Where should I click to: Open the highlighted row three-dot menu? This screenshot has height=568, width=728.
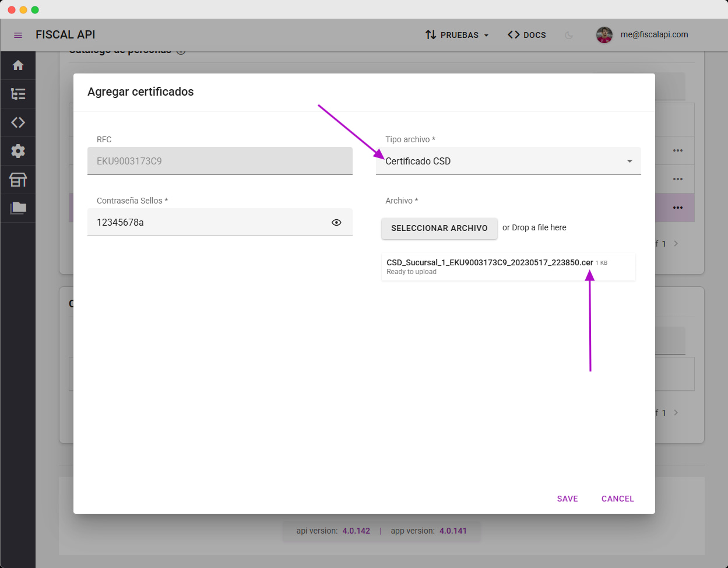(x=678, y=208)
